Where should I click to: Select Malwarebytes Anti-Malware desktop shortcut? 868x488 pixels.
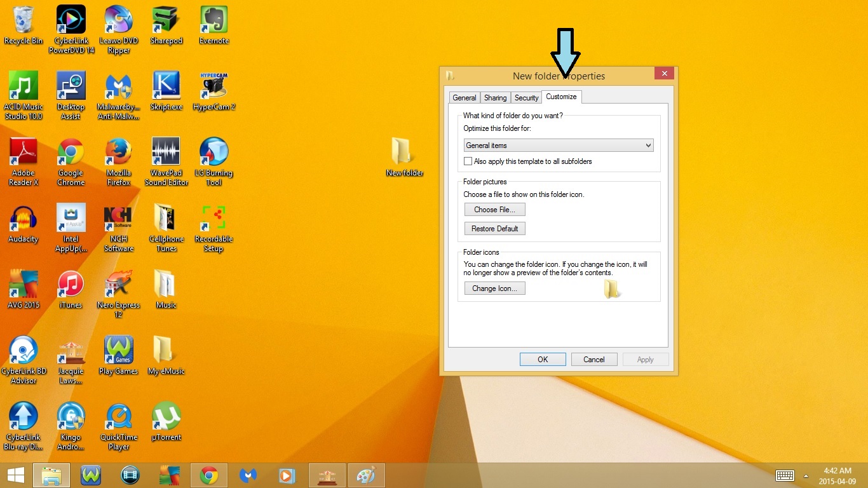coord(119,95)
